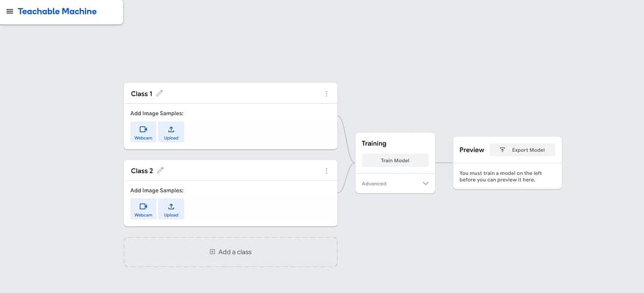Viewport: 644px width, 293px height.
Task: Click the Training panel heading
Action: coord(374,143)
